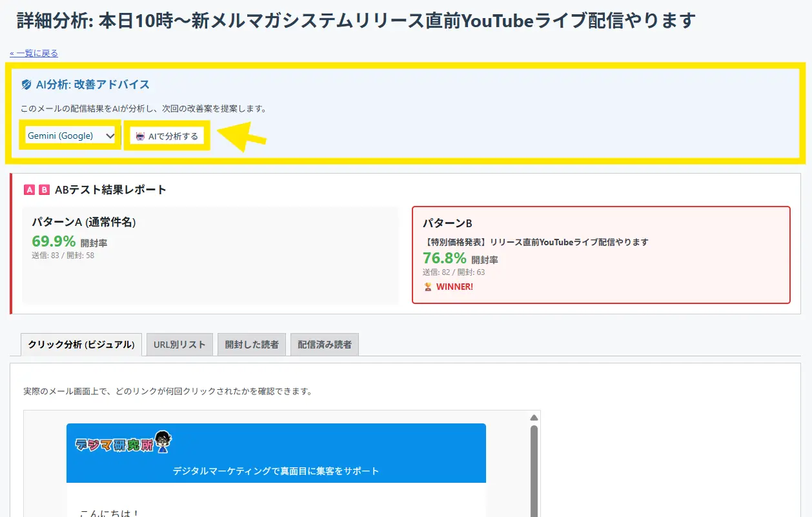The image size is (812, 517).
Task: Select the 配信済み読者 tab
Action: click(325, 345)
